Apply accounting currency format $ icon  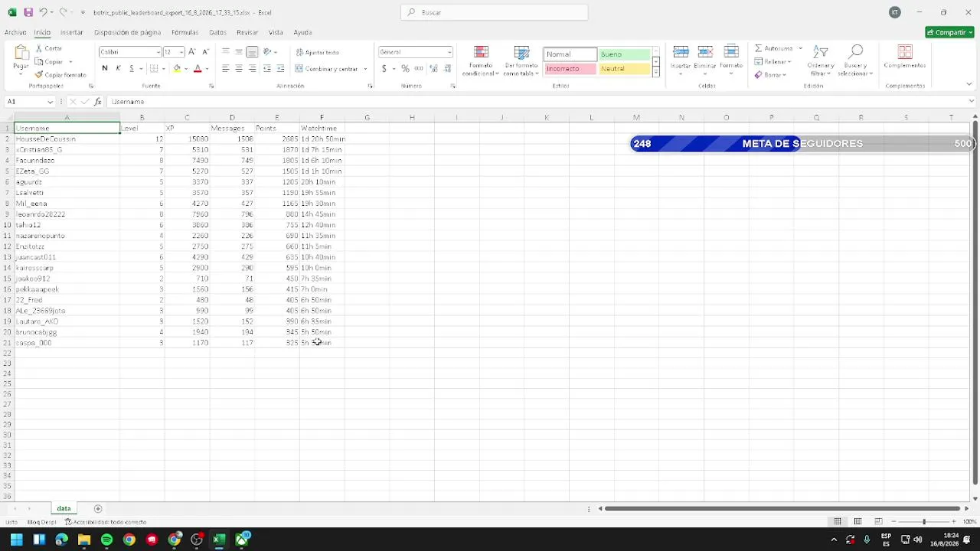pyautogui.click(x=384, y=69)
